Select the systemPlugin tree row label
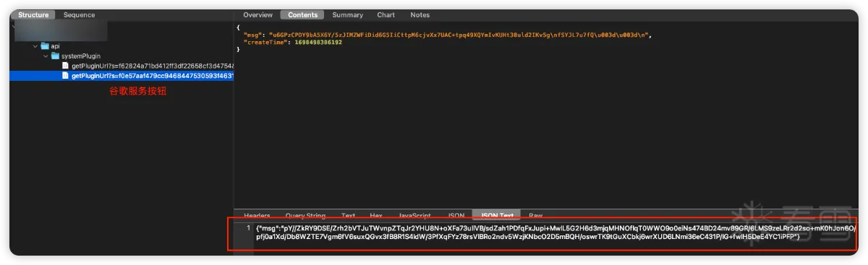 click(80, 56)
